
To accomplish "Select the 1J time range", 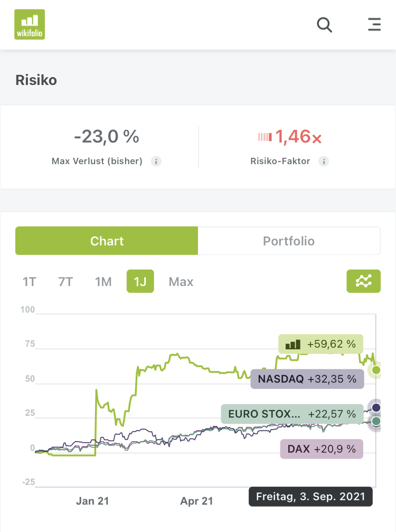I will point(140,281).
